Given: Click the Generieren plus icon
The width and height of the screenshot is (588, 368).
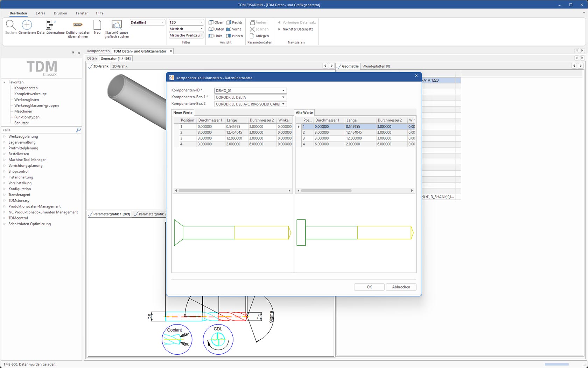Looking at the screenshot, I should click(27, 25).
